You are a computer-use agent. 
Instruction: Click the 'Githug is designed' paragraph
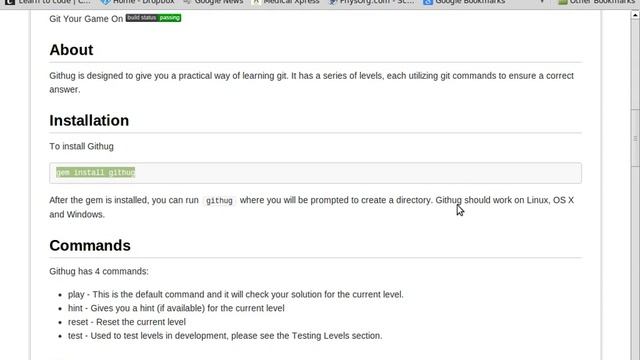[311, 82]
